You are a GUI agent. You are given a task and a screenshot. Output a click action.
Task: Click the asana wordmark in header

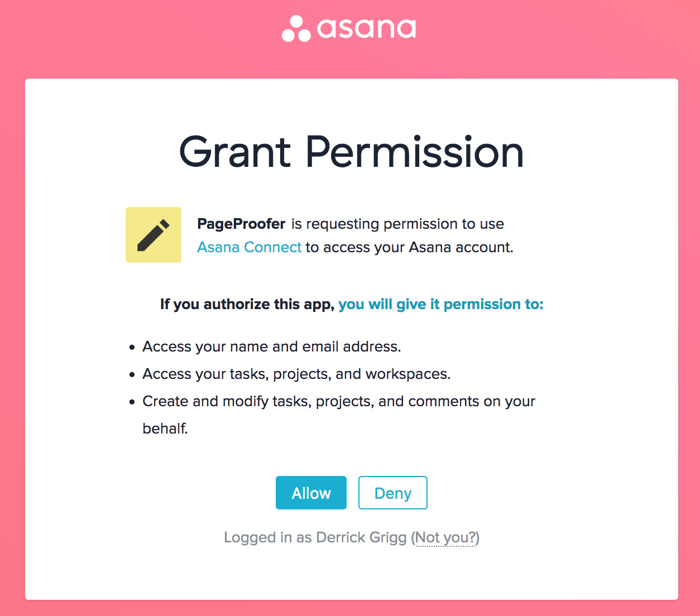pyautogui.click(x=366, y=29)
